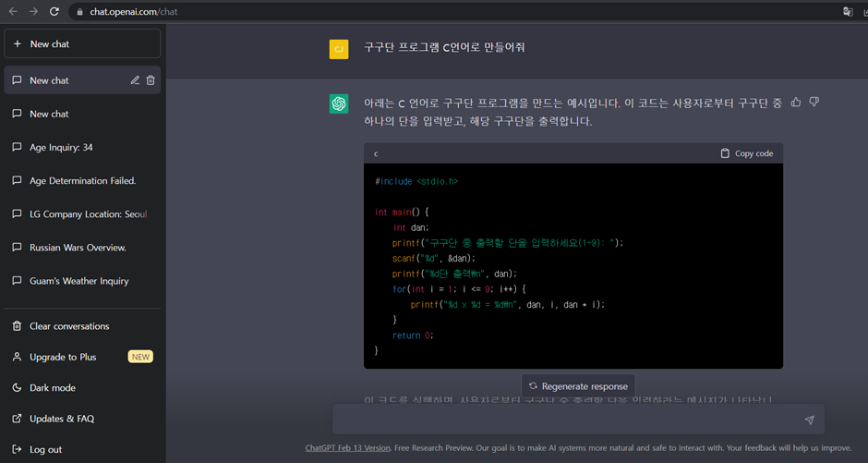Toggle Dark mode
Viewport: 868px width, 463px height.
[x=82, y=387]
